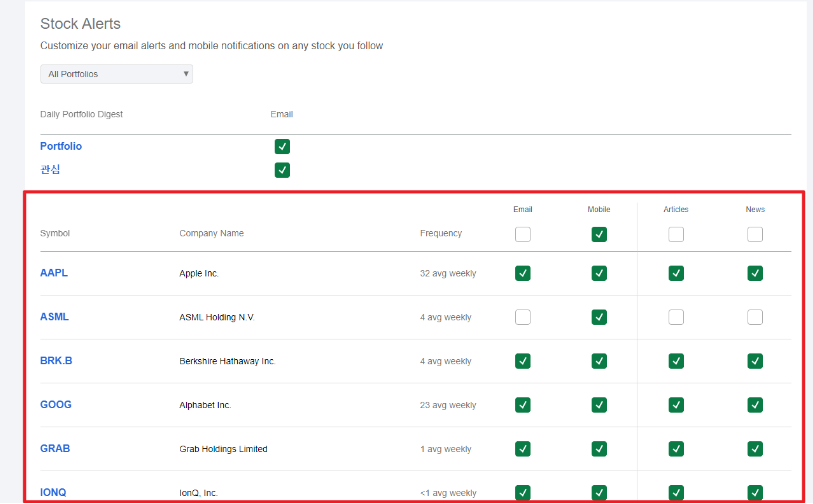Disable Articles alerts for GRAB

tap(676, 449)
